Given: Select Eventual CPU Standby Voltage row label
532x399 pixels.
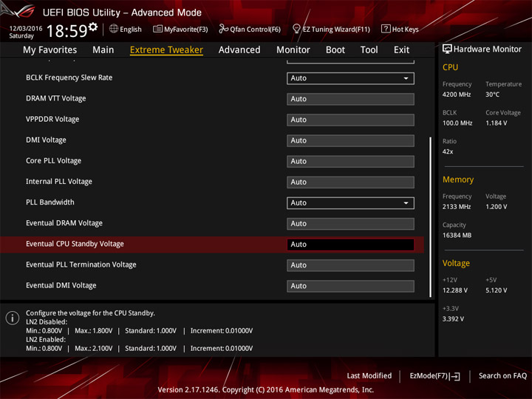Looking at the screenshot, I should 75,244.
